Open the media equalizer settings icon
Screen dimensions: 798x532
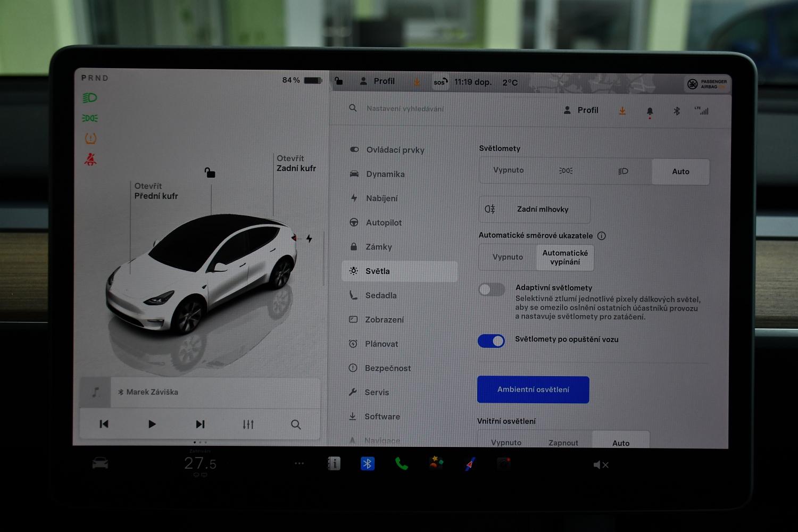(248, 424)
